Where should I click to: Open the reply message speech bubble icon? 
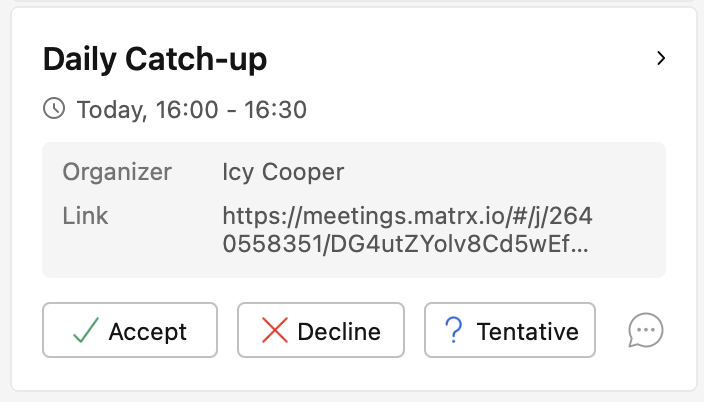[646, 330]
